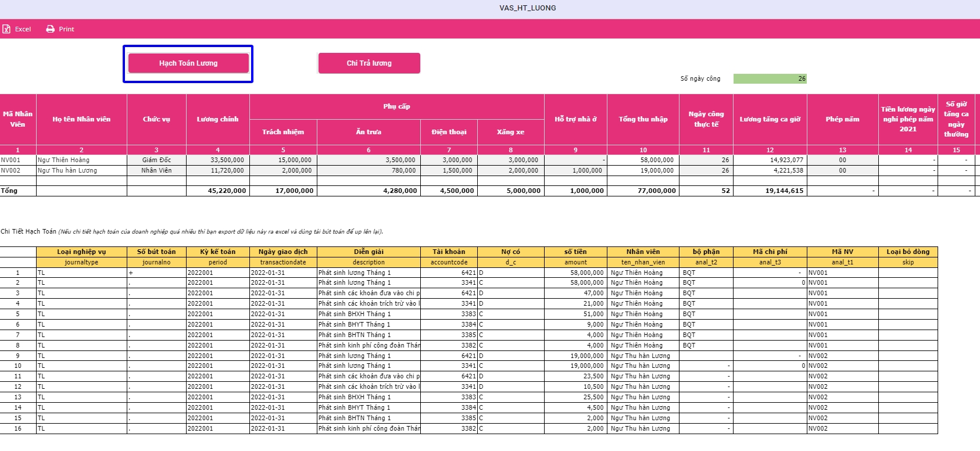Select account code 3383 in row 5
Screen dimensions: 980x451
click(449, 314)
